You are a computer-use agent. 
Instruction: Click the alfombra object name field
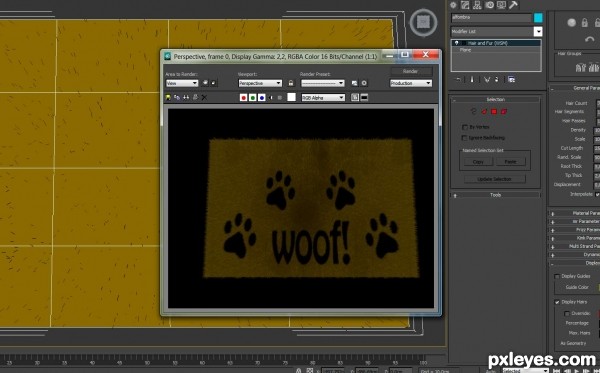491,18
